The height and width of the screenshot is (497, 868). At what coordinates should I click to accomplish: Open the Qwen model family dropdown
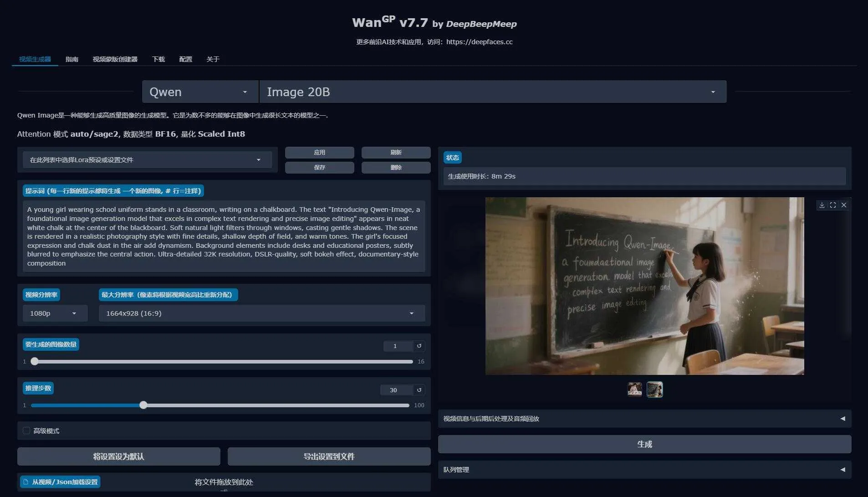point(200,92)
